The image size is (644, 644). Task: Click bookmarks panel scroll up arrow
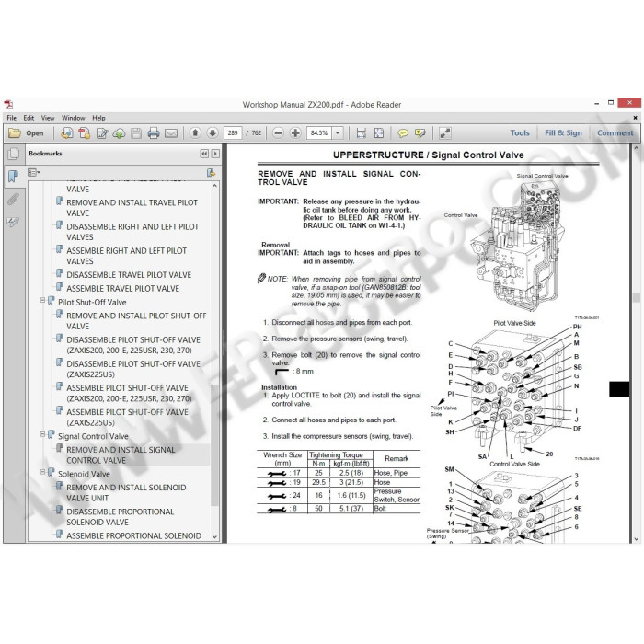pos(214,186)
